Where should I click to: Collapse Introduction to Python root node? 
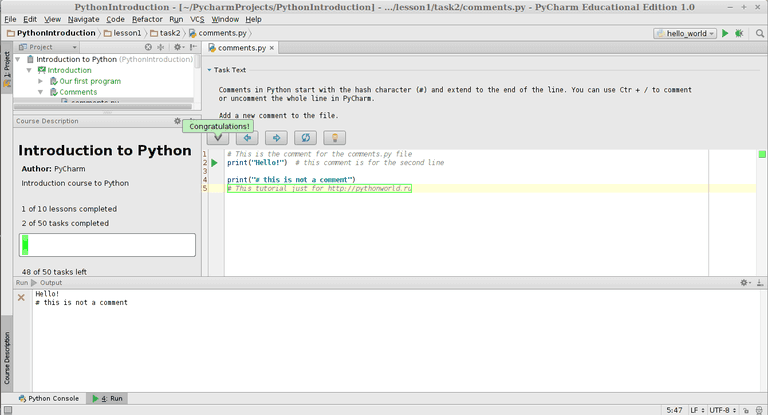[x=18, y=59]
